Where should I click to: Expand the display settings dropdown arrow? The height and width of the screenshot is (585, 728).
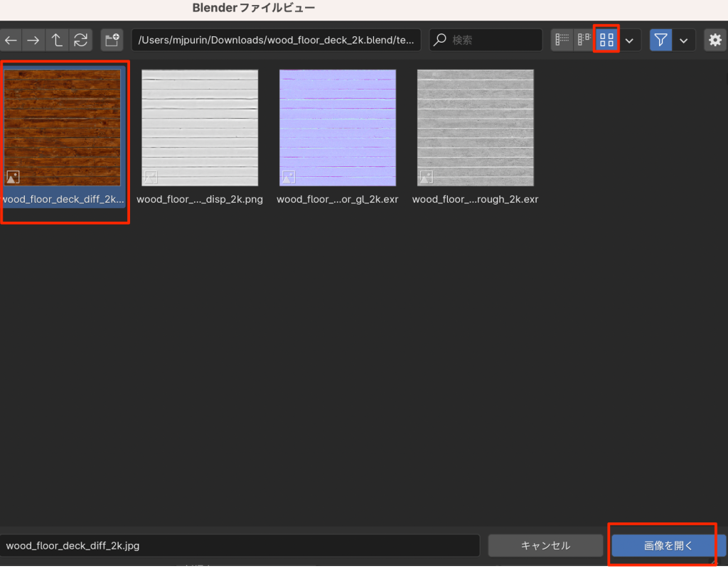(629, 41)
